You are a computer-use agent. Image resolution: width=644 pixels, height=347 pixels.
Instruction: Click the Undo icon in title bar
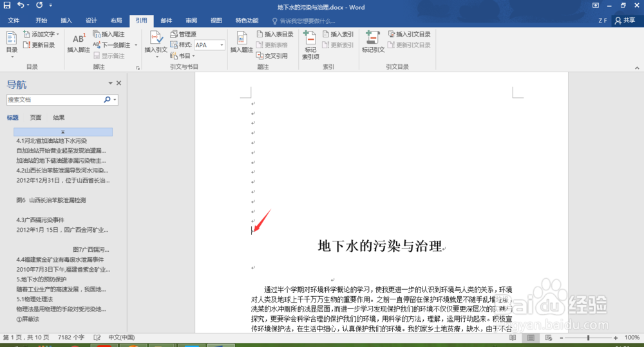[x=21, y=5]
